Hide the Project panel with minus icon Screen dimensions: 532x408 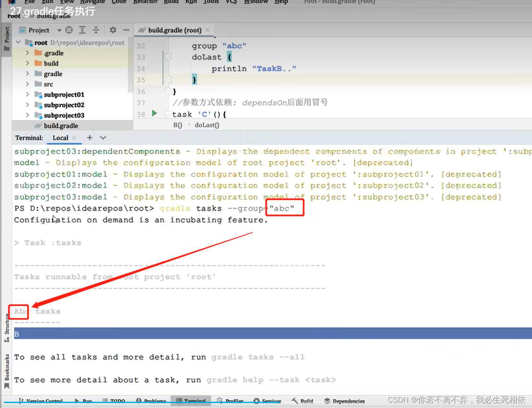pos(126,30)
